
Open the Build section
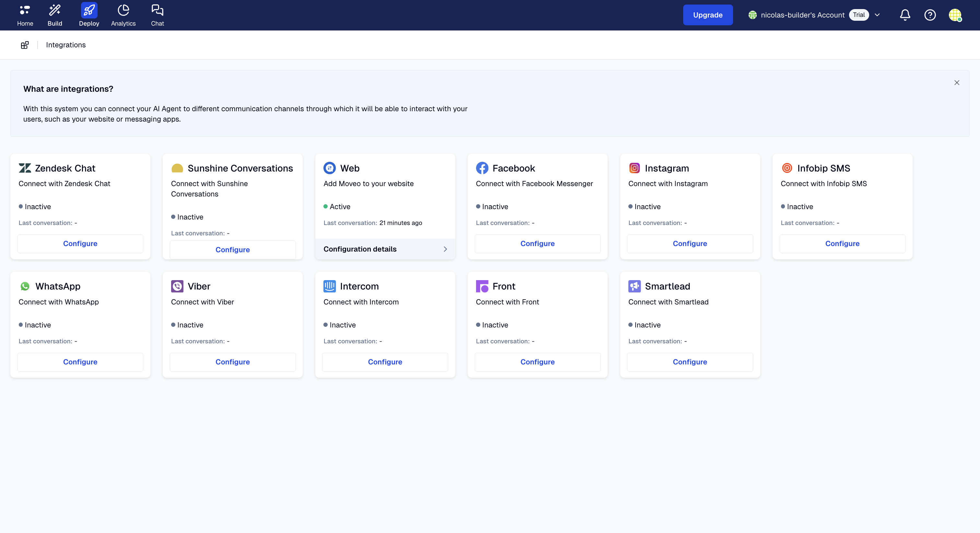(x=55, y=15)
